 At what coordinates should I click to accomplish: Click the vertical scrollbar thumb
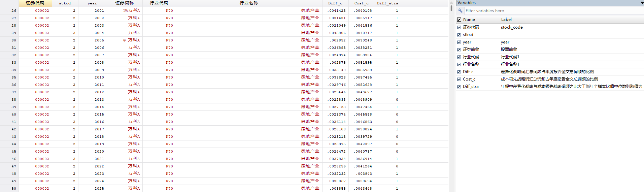coord(451,8)
